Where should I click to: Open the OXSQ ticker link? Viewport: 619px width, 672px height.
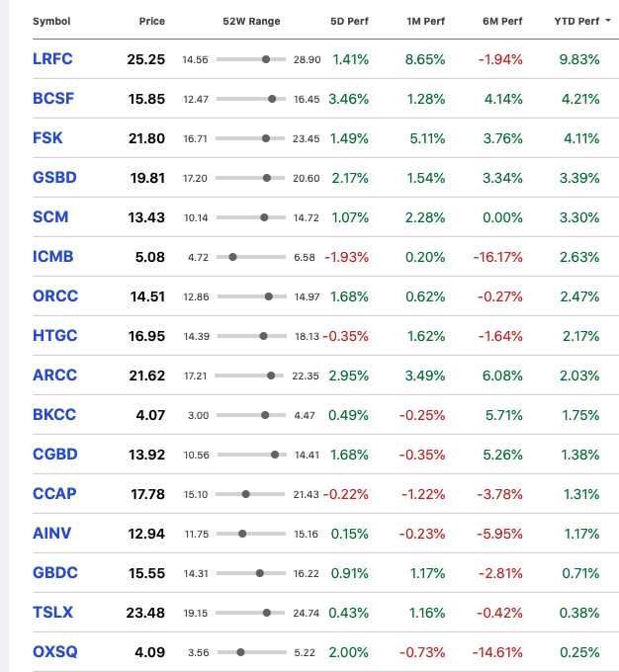tap(55, 652)
